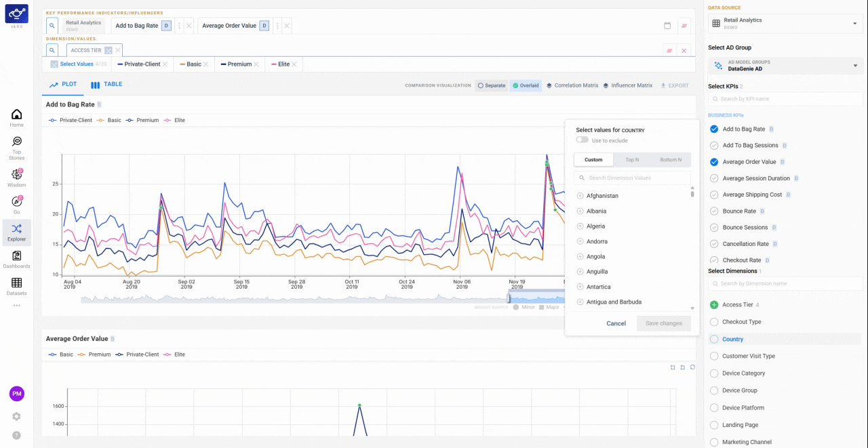Select Device Category dimension

click(714, 373)
